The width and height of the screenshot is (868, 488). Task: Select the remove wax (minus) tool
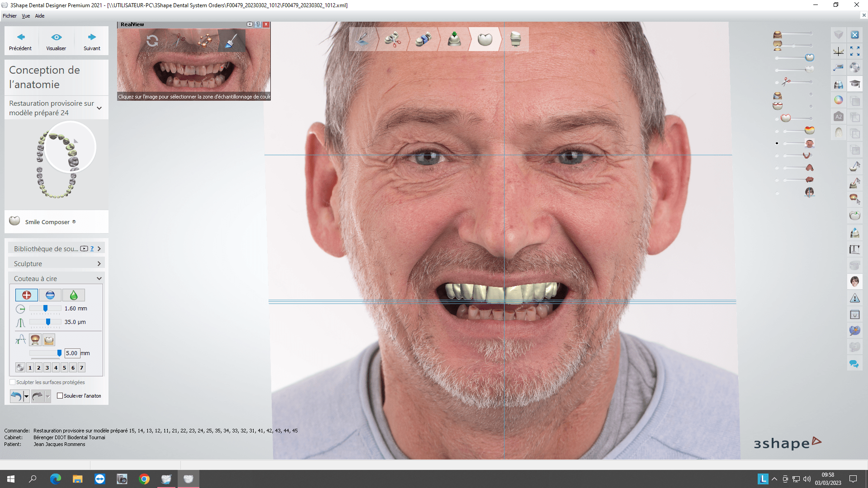click(50, 295)
